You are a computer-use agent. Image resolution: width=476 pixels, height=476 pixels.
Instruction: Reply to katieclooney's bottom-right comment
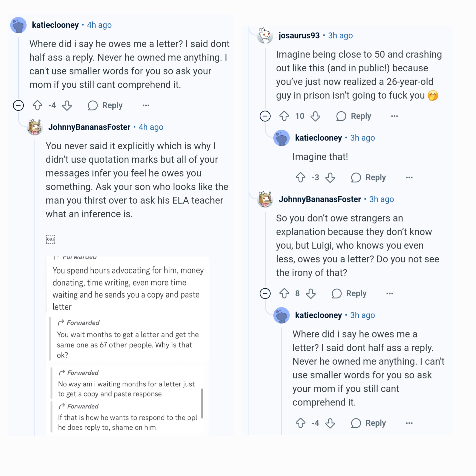point(368,423)
